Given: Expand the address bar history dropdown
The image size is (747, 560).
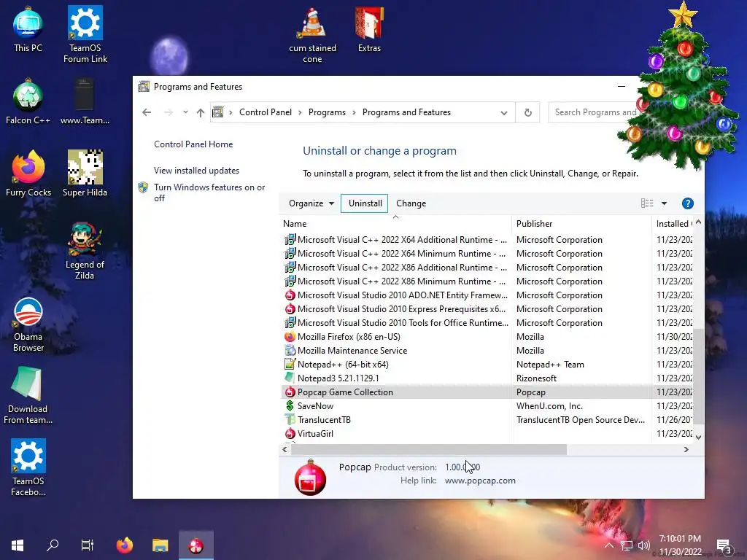Looking at the screenshot, I should (x=503, y=113).
